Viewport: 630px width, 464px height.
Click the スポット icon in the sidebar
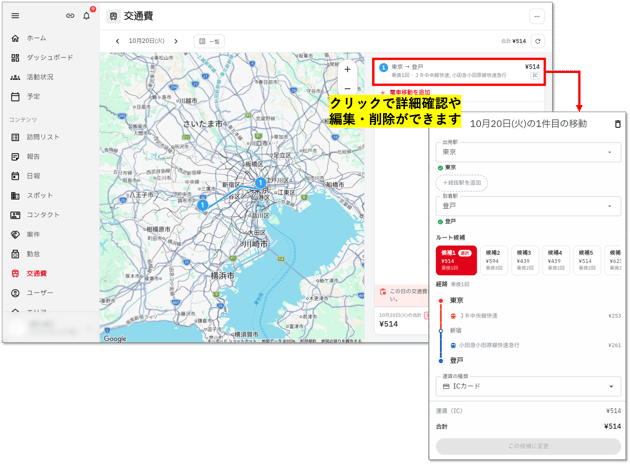(x=15, y=195)
